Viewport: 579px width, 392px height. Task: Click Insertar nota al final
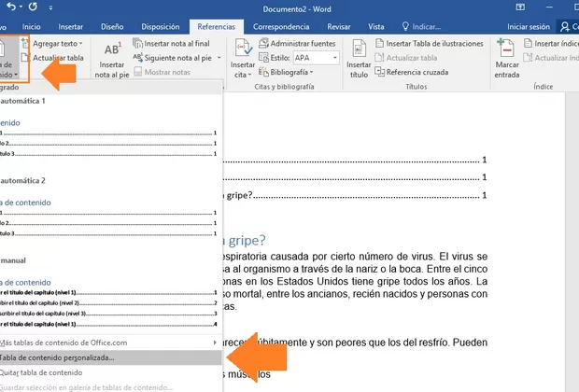(171, 44)
